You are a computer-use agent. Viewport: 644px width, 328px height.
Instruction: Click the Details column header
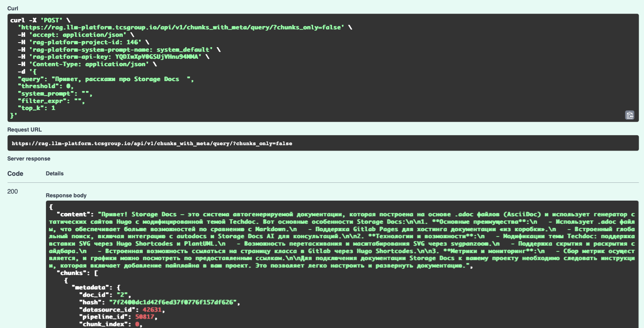click(55, 174)
